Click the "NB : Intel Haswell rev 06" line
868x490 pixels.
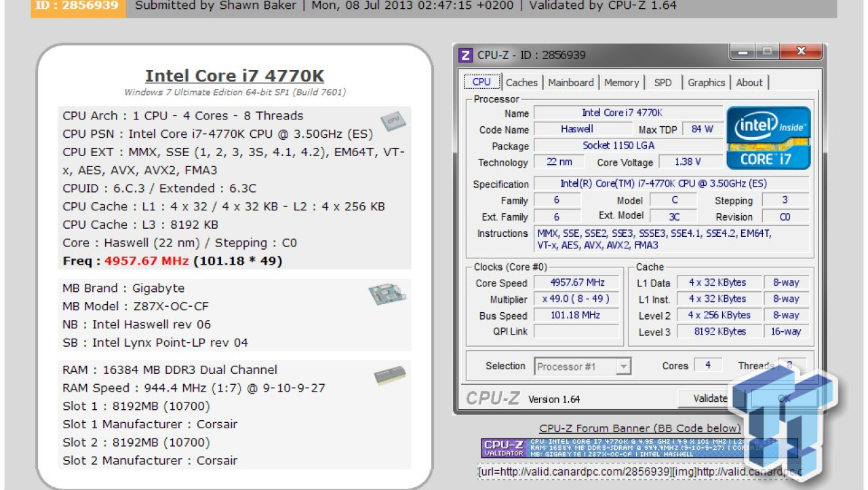tap(137, 324)
